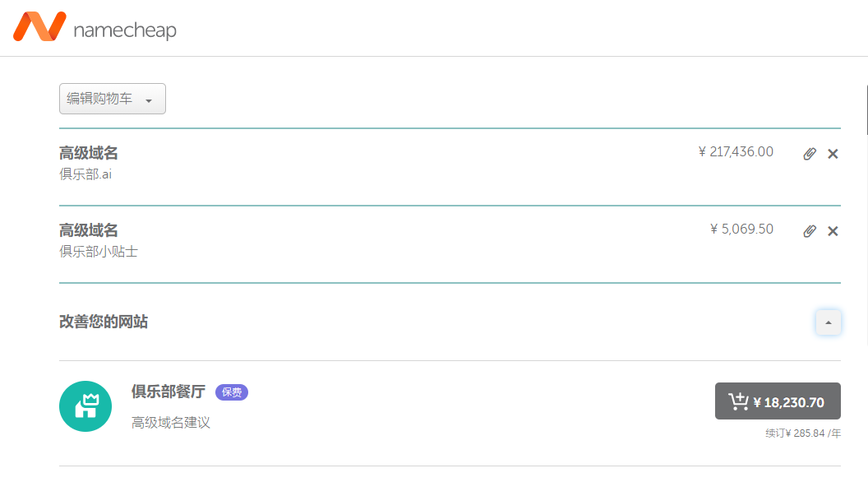Click the namecheap wordmark text
868x482 pixels.
point(125,30)
